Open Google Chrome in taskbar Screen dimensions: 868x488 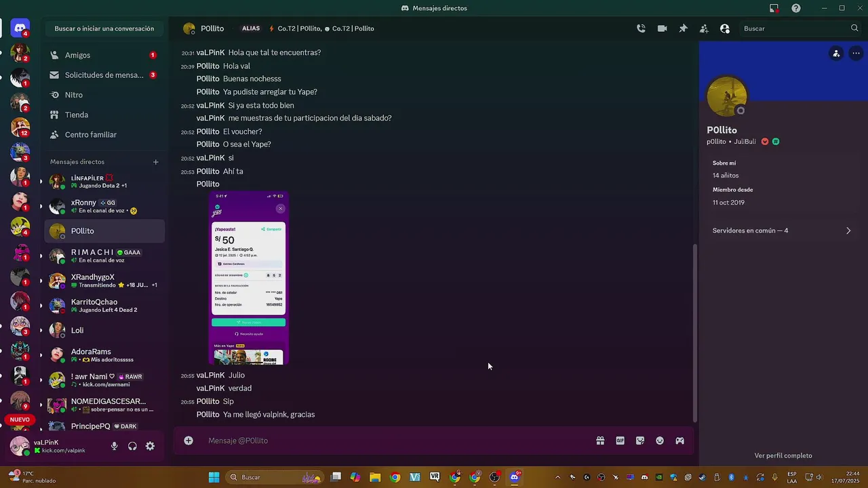click(395, 477)
